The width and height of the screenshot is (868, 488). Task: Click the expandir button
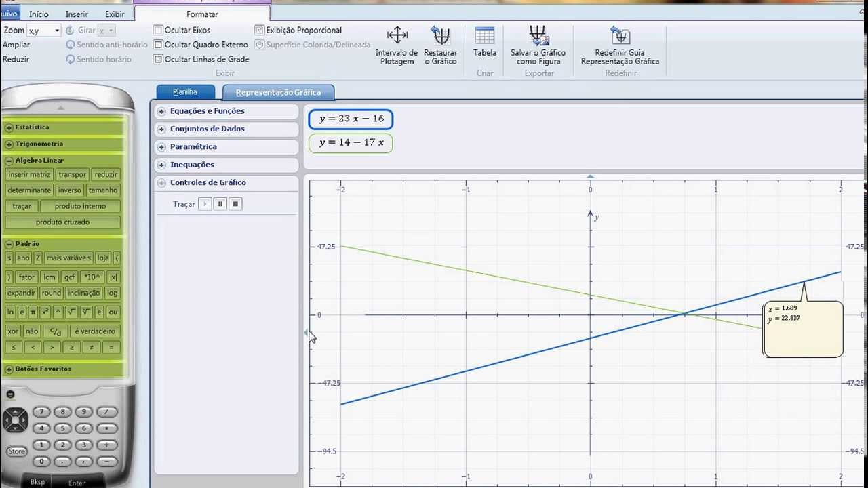coord(21,293)
